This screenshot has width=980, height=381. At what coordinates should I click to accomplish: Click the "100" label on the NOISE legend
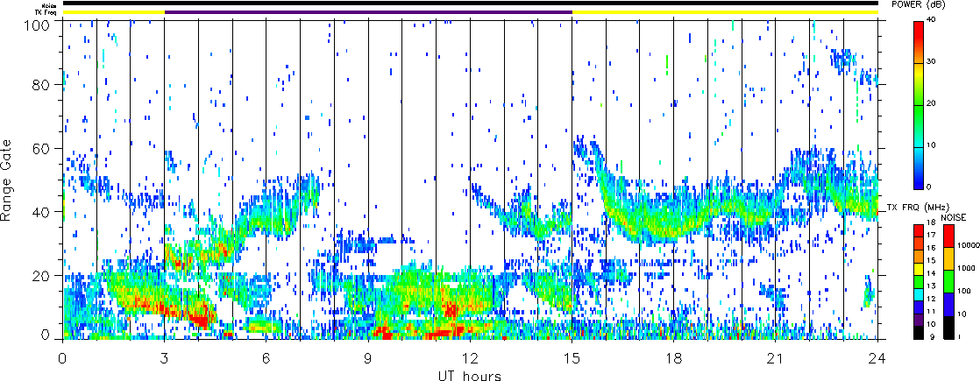pos(964,291)
